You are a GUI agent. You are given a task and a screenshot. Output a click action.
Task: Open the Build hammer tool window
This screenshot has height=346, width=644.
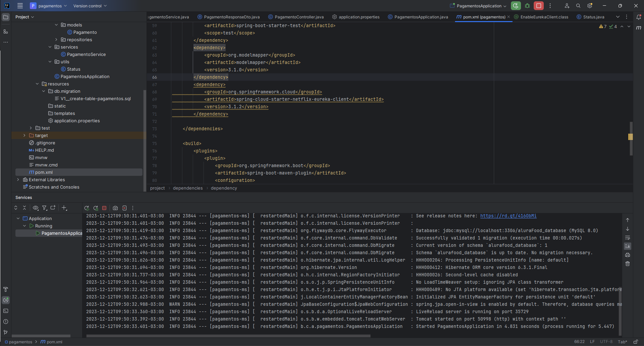[x=6, y=289]
